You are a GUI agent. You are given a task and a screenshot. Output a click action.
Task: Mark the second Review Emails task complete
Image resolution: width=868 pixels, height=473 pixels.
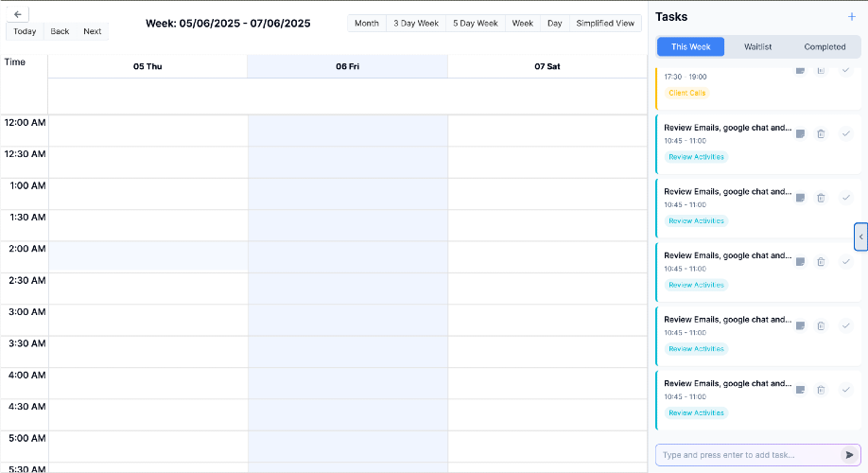pyautogui.click(x=846, y=198)
